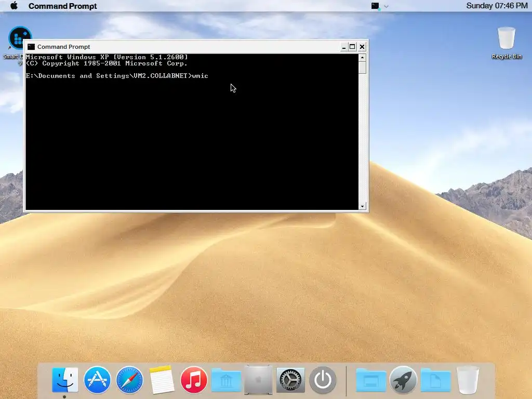Expand the menu bar tray chevron

(386, 6)
